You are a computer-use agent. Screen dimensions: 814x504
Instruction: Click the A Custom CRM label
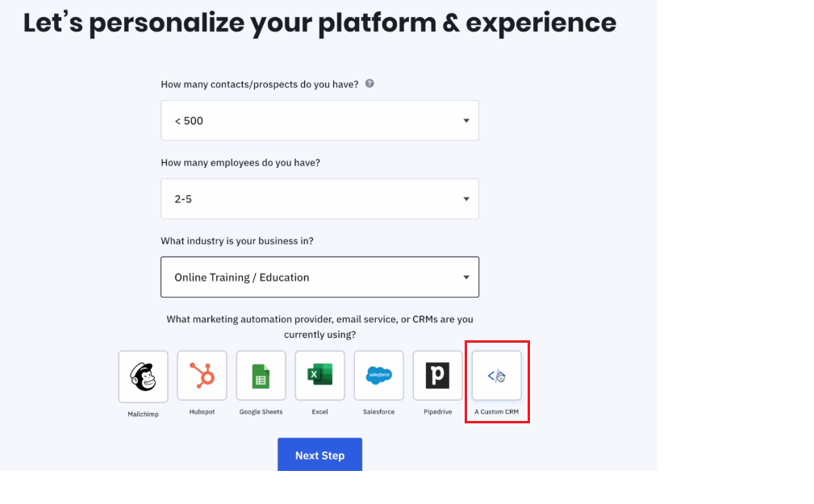click(x=497, y=411)
